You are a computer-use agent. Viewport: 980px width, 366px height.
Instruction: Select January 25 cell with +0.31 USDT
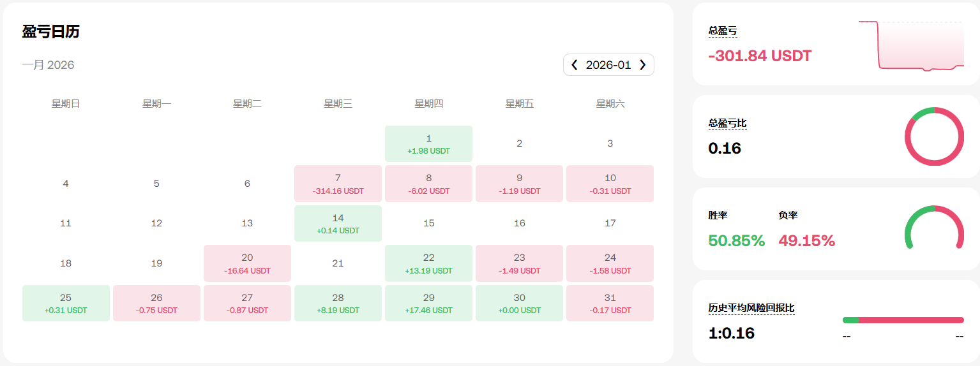click(x=66, y=303)
